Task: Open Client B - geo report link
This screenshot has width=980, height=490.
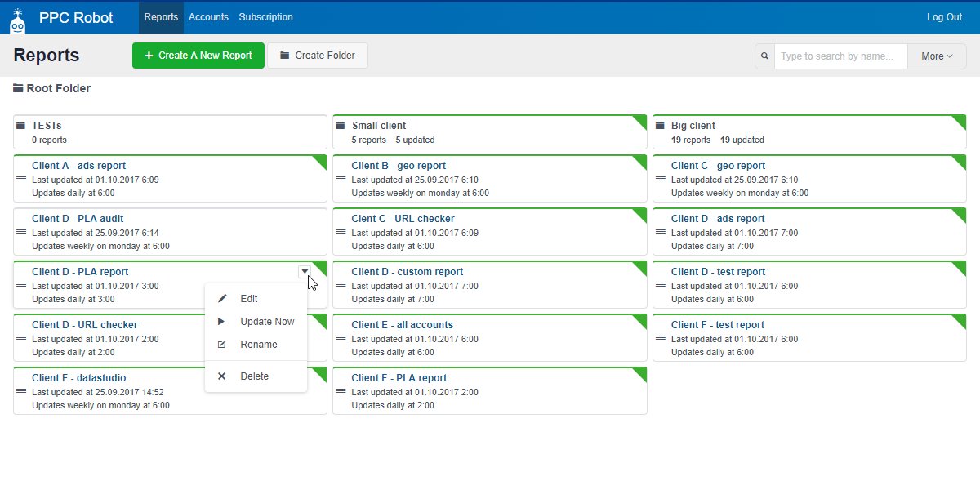Action: click(399, 166)
